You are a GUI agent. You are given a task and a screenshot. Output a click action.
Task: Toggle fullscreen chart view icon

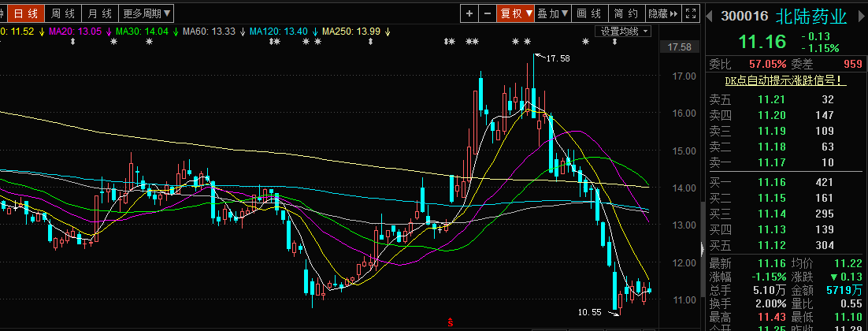coord(690,13)
